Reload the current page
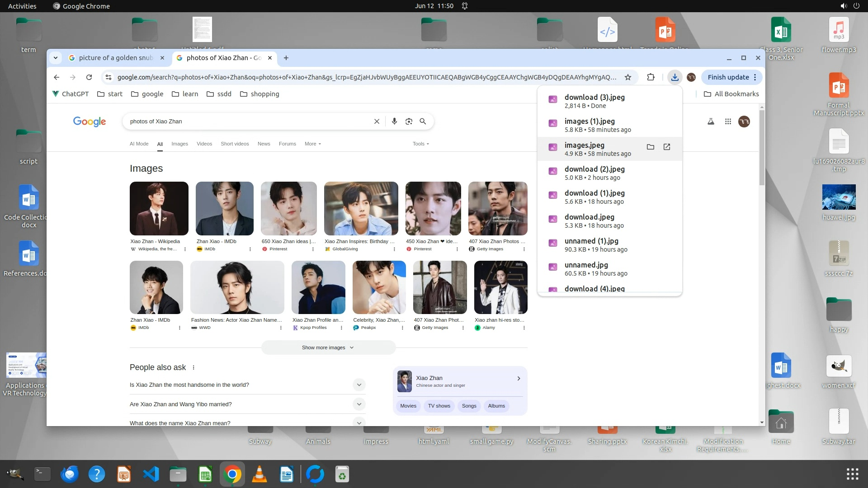 89,77
